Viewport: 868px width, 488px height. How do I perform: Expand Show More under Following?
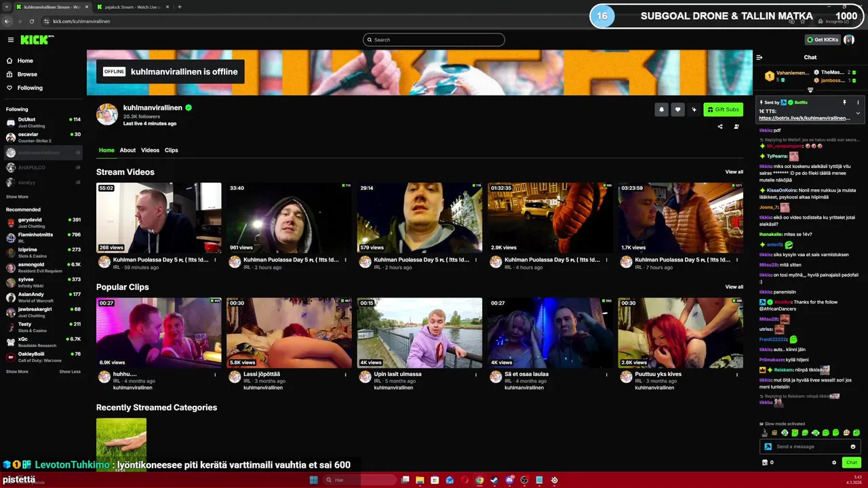17,197
